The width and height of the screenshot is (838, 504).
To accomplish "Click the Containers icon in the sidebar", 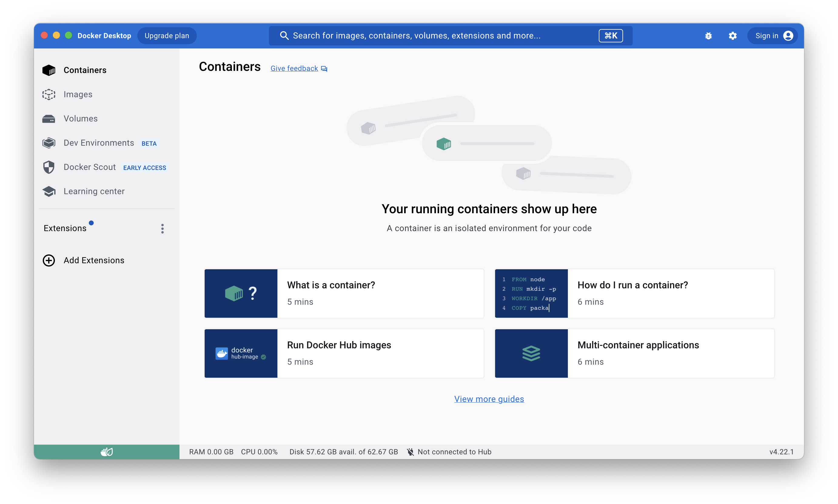I will (x=49, y=70).
